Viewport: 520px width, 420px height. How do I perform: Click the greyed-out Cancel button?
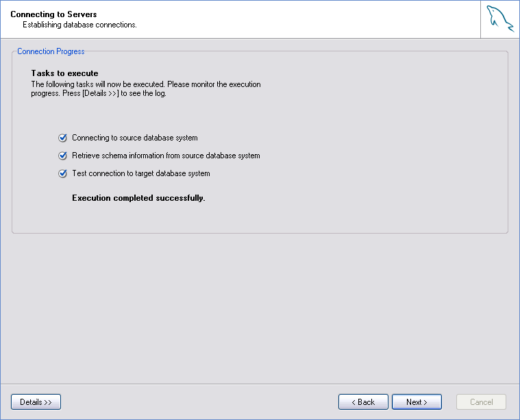coord(481,402)
